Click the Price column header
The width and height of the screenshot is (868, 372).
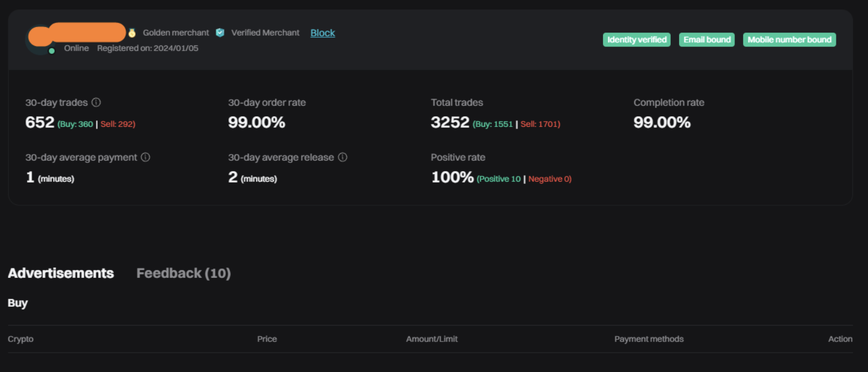point(267,339)
